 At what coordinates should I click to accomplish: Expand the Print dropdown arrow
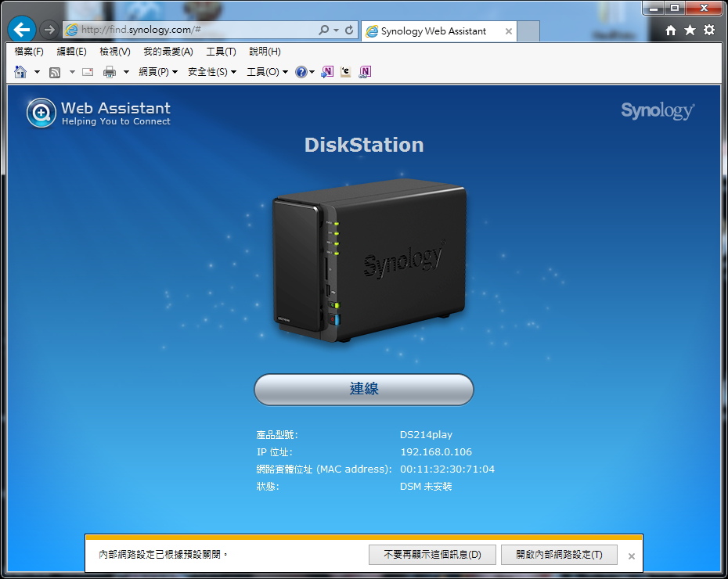pyautogui.click(x=126, y=72)
